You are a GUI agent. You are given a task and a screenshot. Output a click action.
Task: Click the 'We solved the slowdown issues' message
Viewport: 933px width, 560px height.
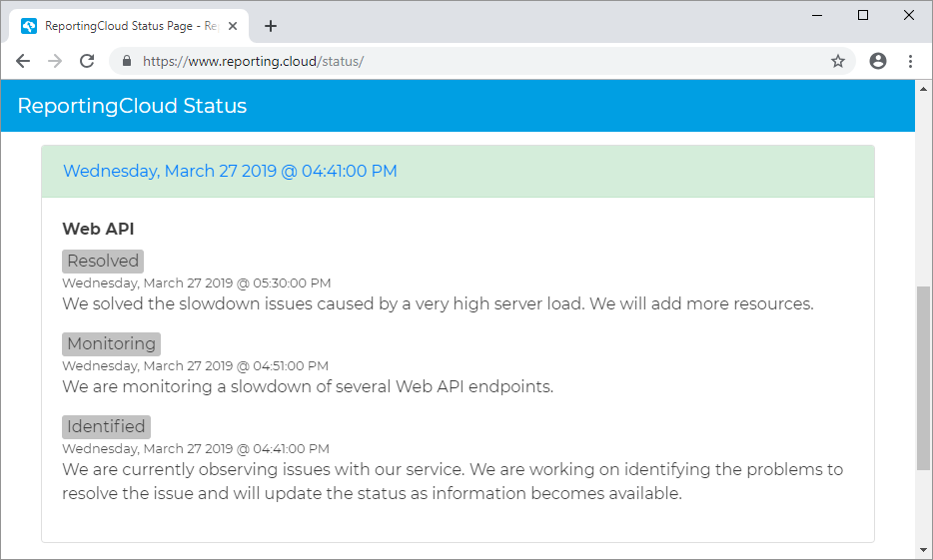[x=438, y=303]
